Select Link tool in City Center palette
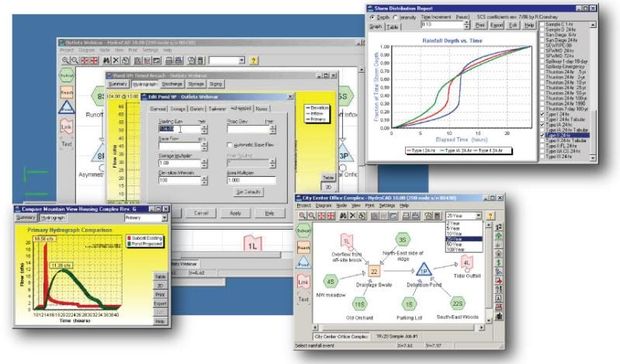 304,282
